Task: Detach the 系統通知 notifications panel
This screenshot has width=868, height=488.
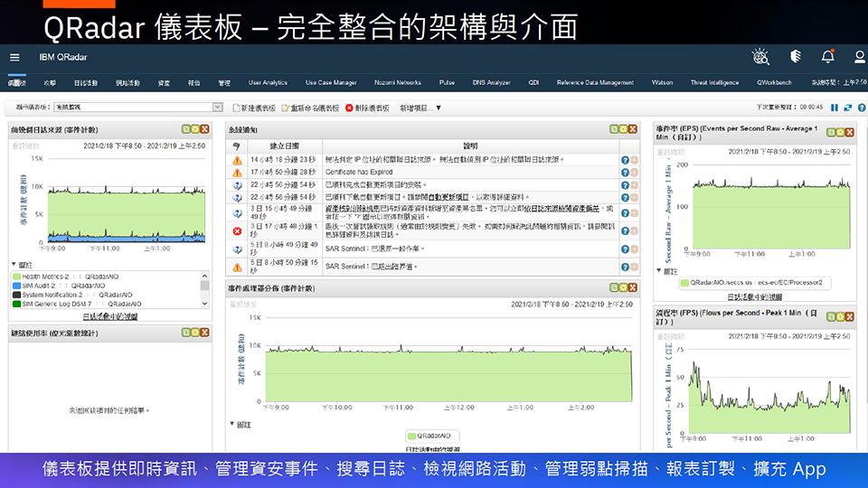Action: click(x=614, y=129)
